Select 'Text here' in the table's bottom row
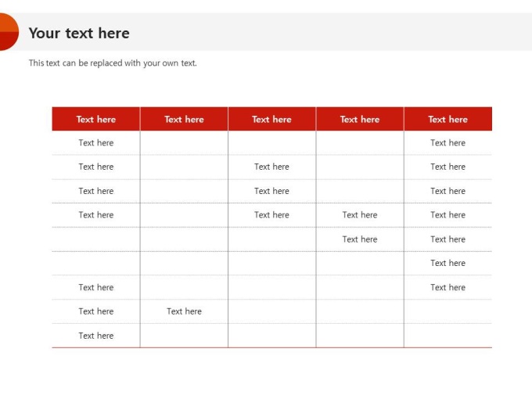The height and width of the screenshot is (399, 532). click(x=96, y=336)
